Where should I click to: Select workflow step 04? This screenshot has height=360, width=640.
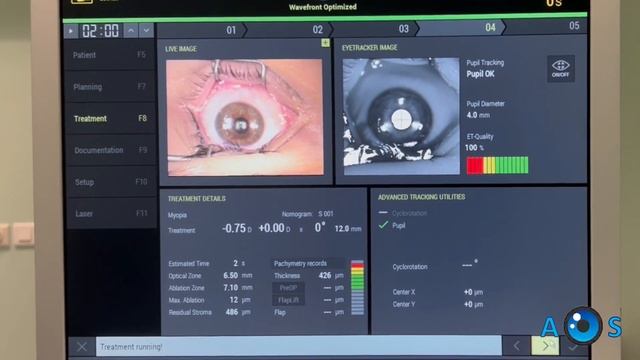[461, 28]
